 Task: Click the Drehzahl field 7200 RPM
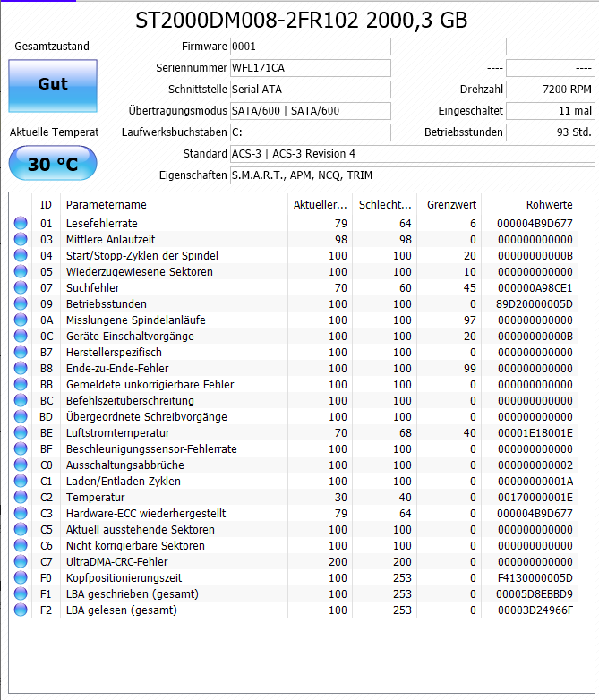click(x=551, y=90)
